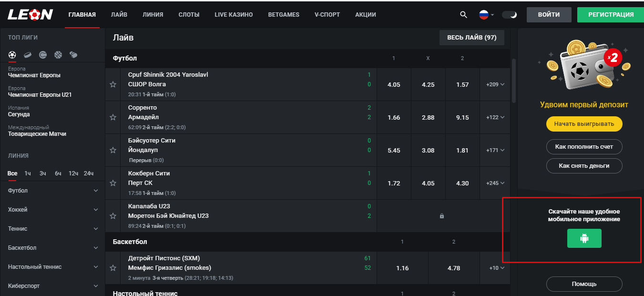Go to ГЛАВНАЯ in top navigation

click(82, 15)
